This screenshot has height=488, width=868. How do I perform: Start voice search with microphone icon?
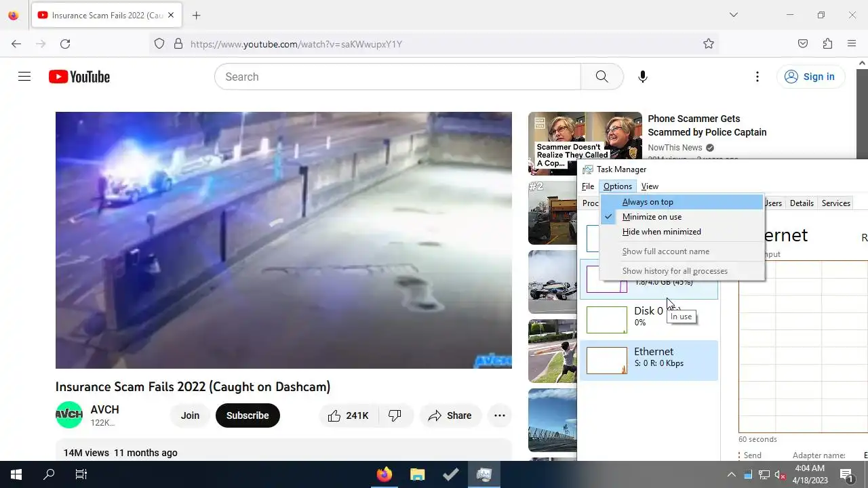coord(643,77)
